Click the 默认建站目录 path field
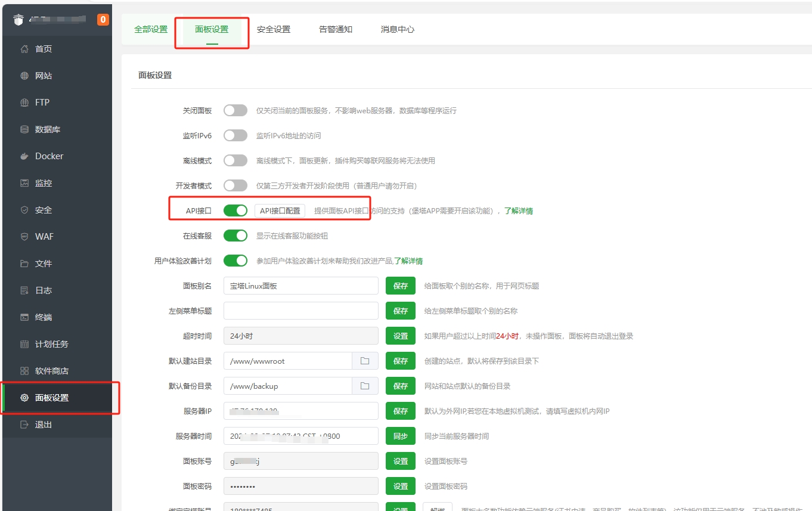This screenshot has height=511, width=812. click(x=288, y=361)
